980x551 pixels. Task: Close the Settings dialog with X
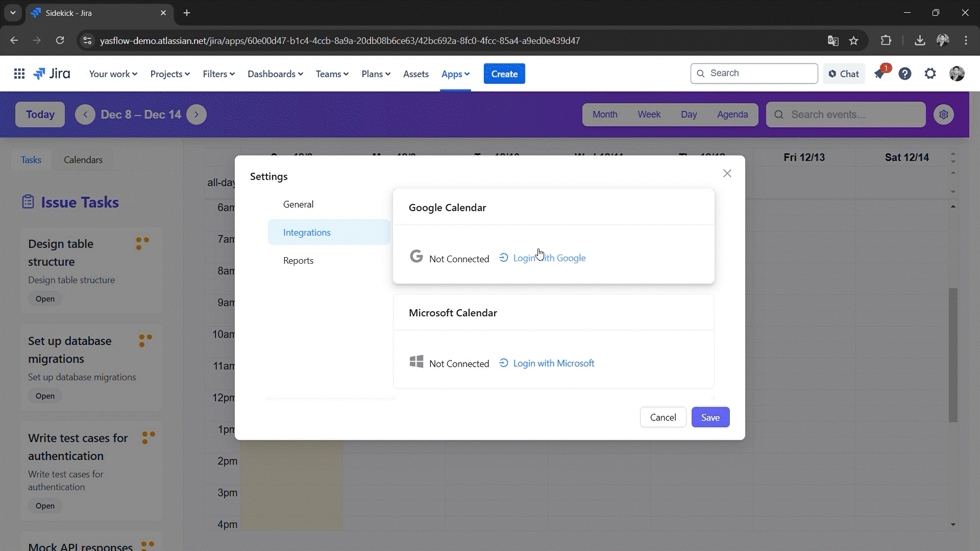point(727,173)
